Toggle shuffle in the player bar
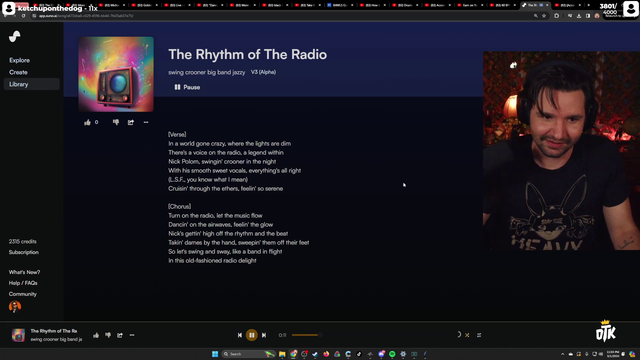 tap(467, 335)
